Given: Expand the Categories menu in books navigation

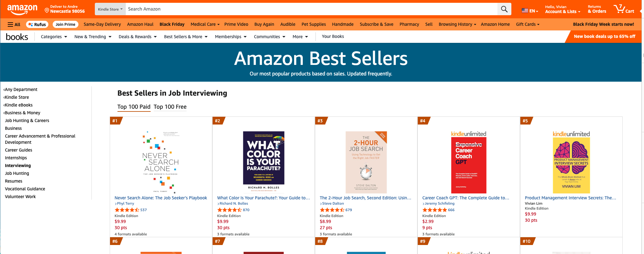Looking at the screenshot, I should (x=53, y=36).
